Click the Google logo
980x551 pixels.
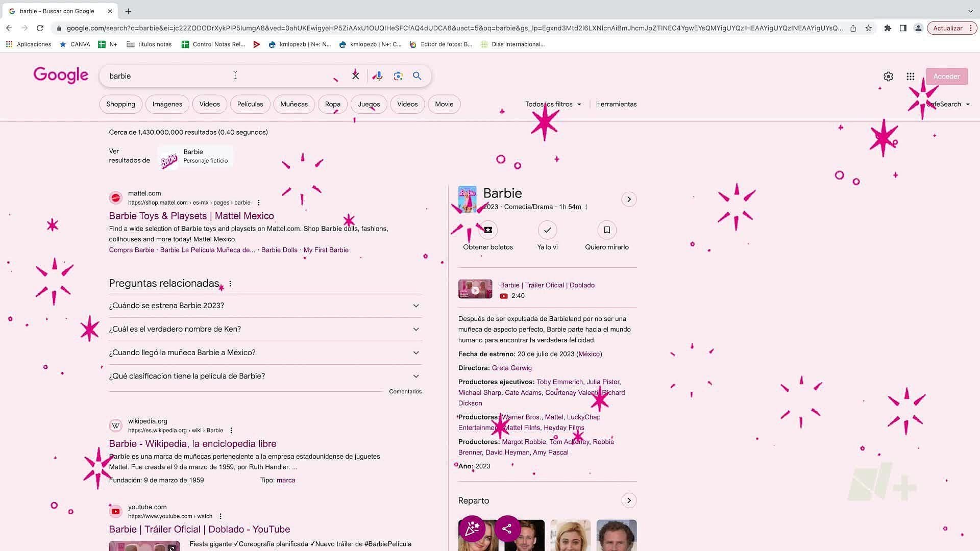coord(61,76)
